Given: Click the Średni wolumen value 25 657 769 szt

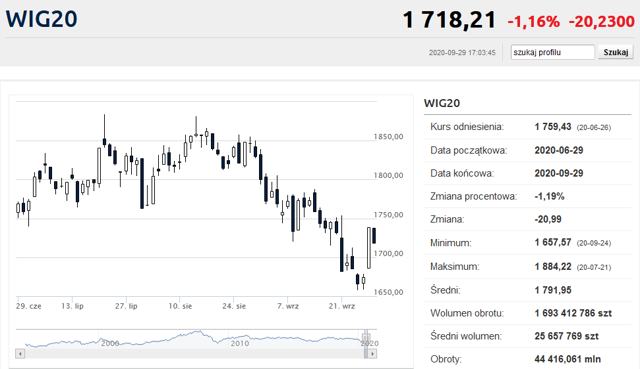Looking at the screenshot, I should (x=567, y=336).
